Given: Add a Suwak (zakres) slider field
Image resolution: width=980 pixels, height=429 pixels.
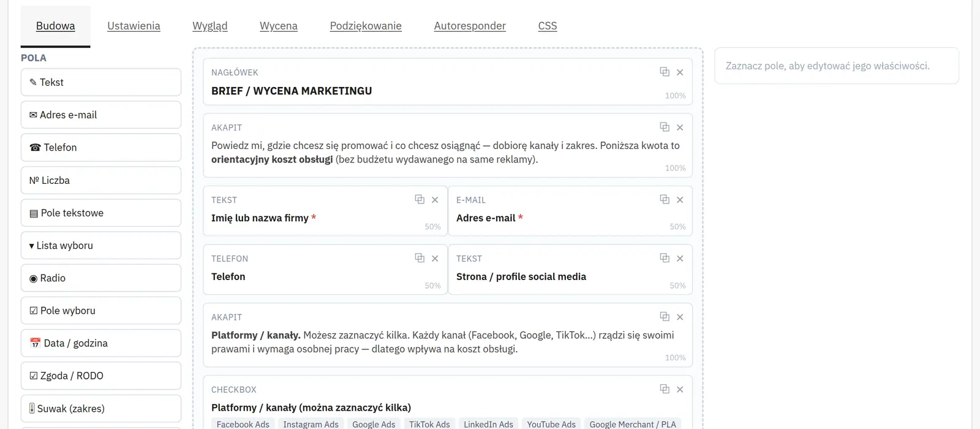Looking at the screenshot, I should coord(101,408).
